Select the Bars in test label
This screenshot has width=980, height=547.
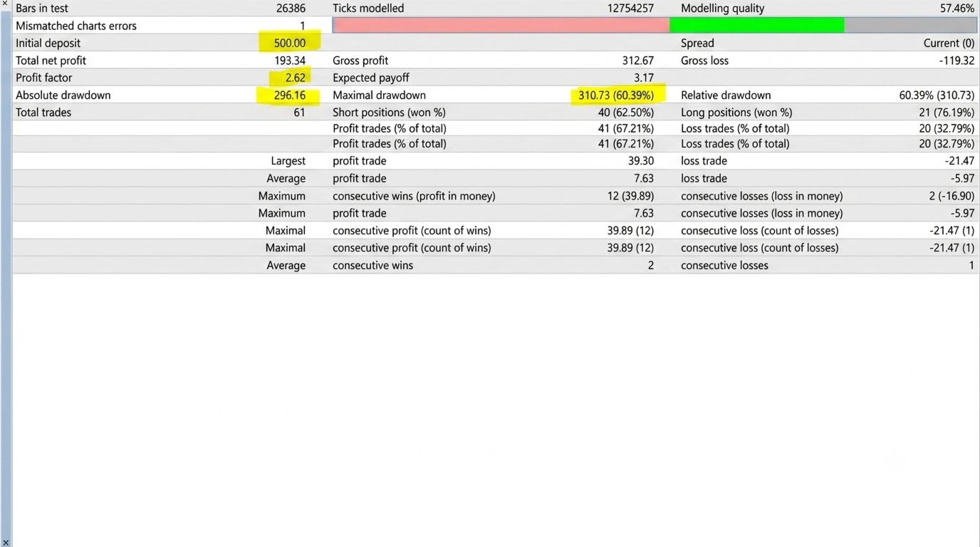[x=42, y=9]
